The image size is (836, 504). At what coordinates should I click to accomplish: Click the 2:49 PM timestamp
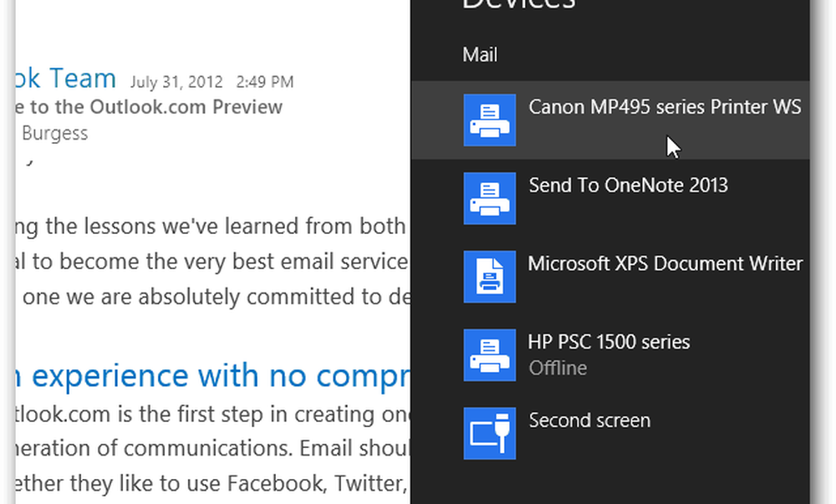tap(265, 82)
